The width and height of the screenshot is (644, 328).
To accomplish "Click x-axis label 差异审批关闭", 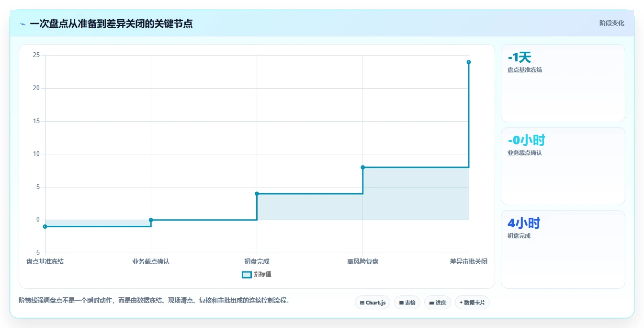I will coord(469,261).
